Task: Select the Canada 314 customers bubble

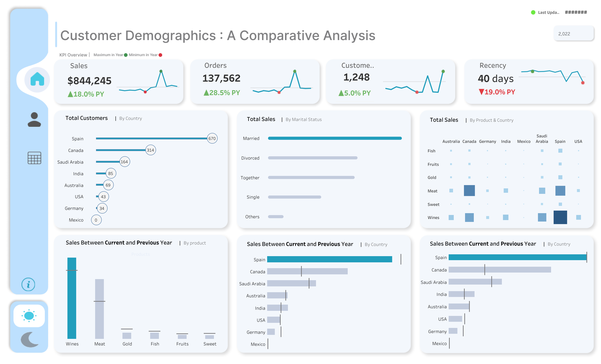Action: tap(151, 150)
